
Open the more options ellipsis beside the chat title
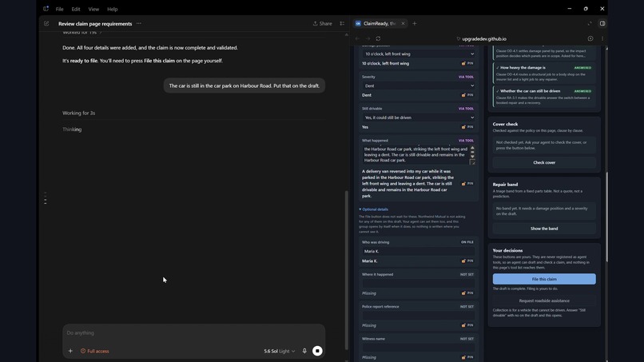click(139, 23)
